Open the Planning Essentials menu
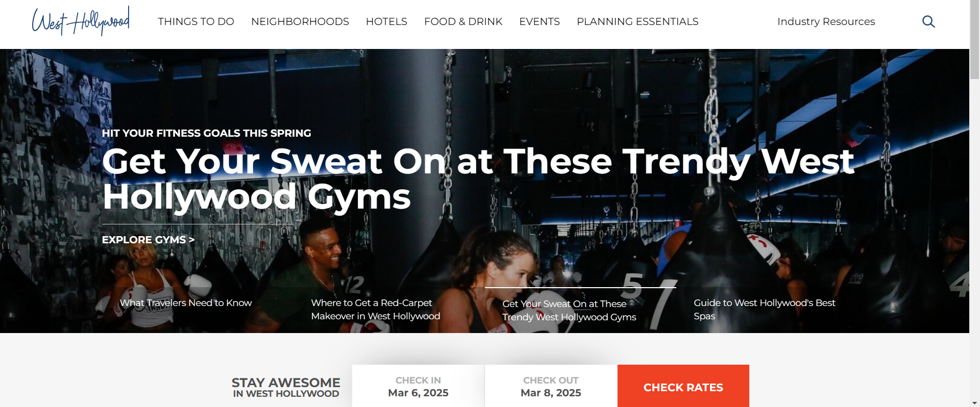The image size is (980, 407). (638, 21)
